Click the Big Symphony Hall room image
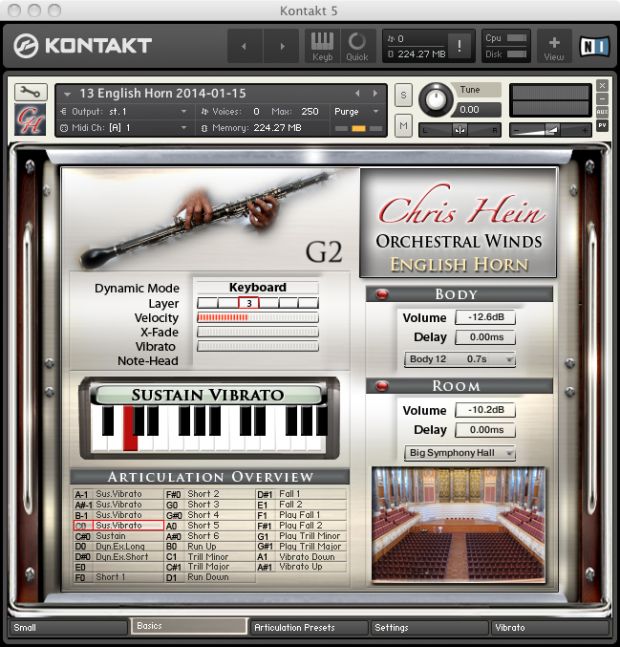This screenshot has width=620, height=647. click(x=459, y=524)
